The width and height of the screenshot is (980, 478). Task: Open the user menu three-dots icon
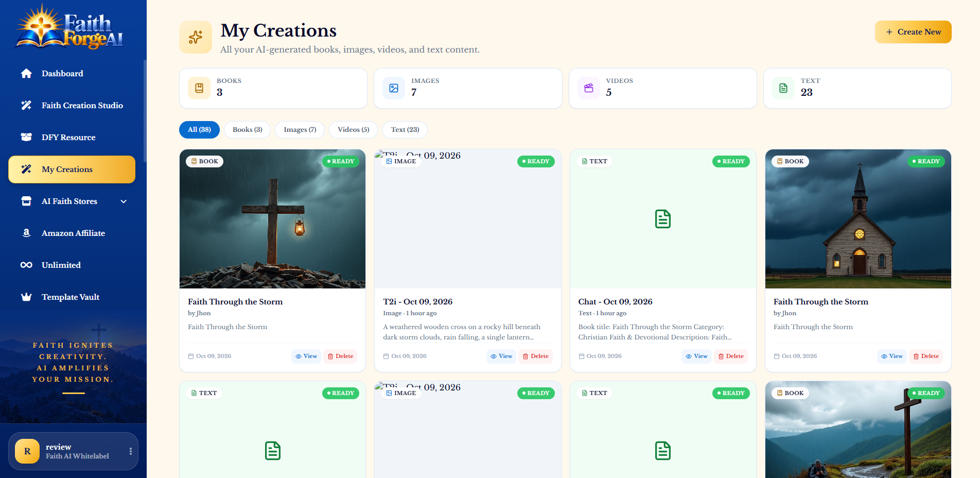[x=131, y=451]
